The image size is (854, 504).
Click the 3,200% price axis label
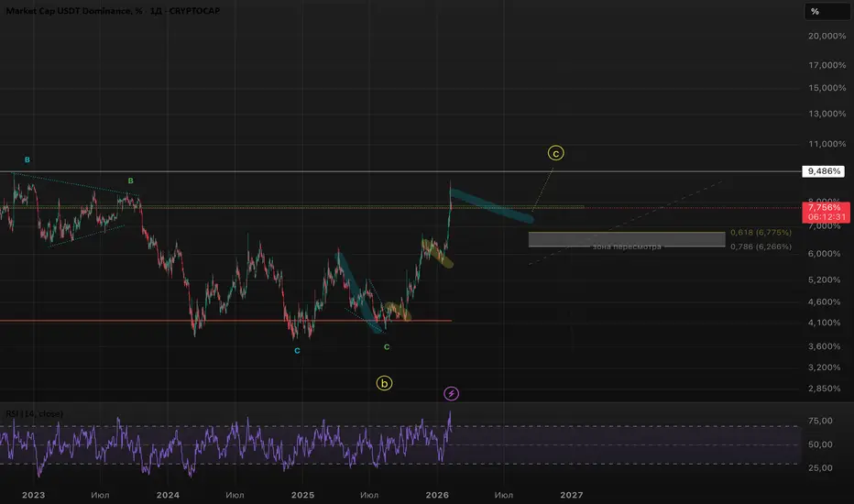(825, 367)
